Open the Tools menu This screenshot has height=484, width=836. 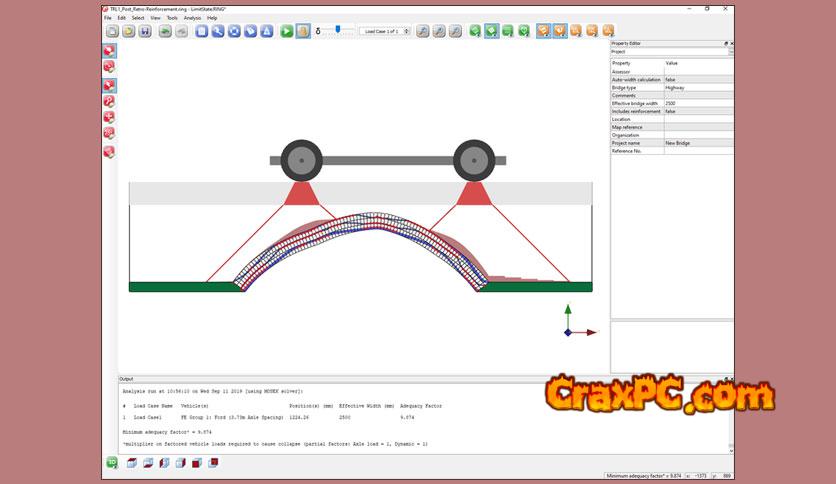coord(172,18)
